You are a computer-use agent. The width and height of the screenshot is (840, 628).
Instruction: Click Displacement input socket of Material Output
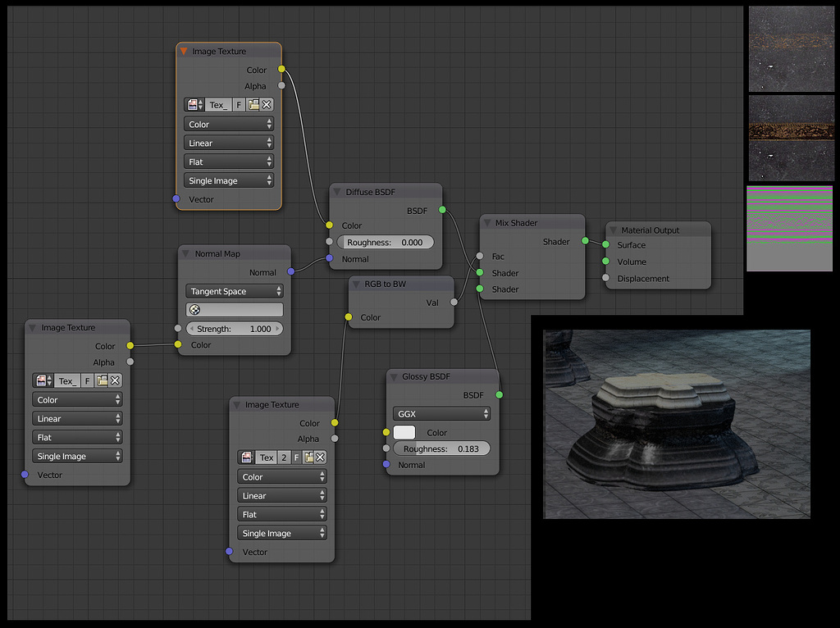[605, 278]
